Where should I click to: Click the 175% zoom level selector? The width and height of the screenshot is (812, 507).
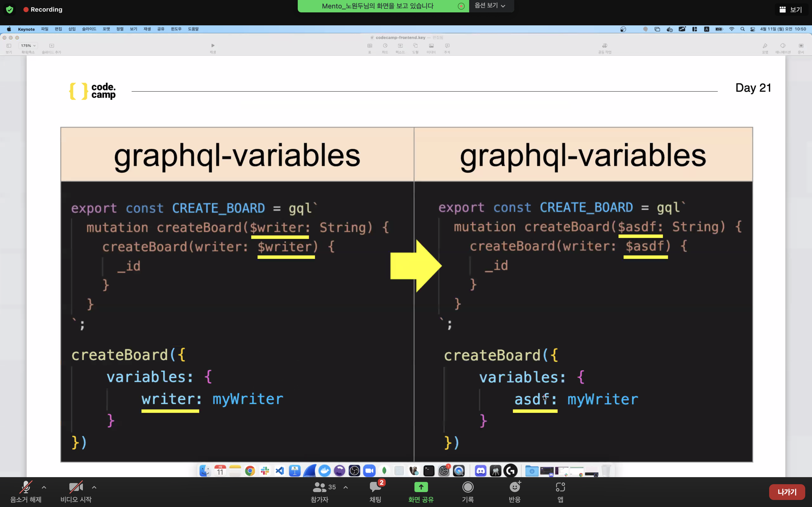(x=28, y=46)
